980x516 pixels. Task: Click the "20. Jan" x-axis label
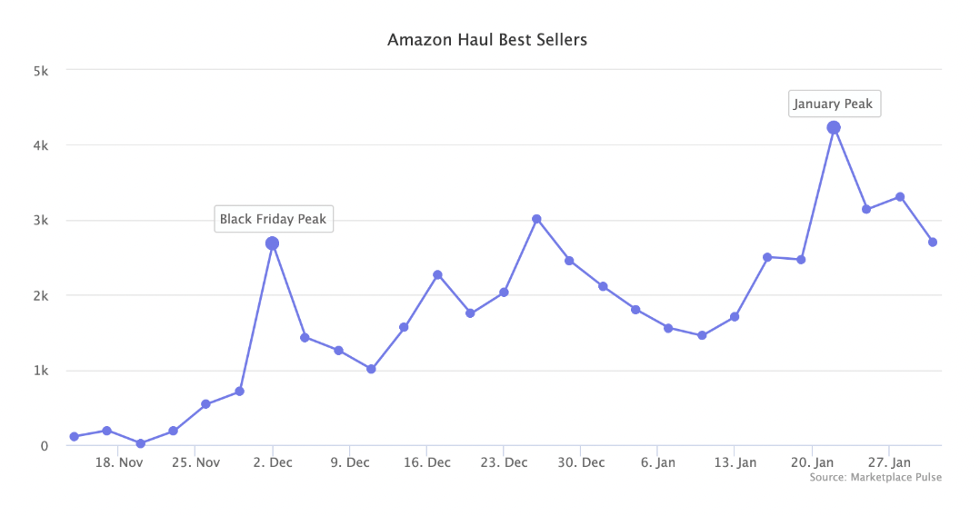coord(812,462)
